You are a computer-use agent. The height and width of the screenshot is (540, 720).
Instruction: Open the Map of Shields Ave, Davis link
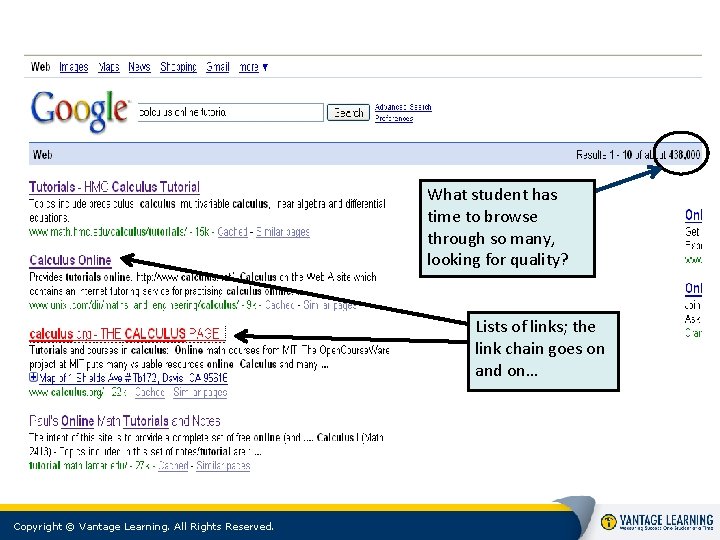pos(133,378)
